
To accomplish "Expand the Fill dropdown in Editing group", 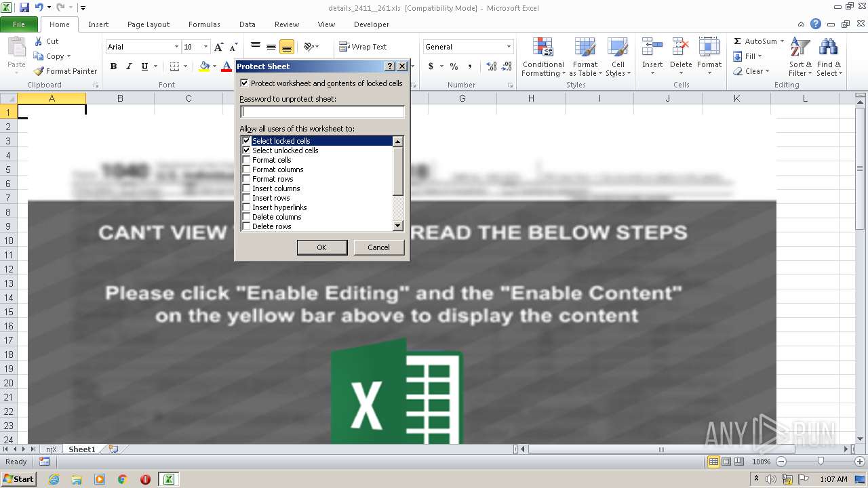I will (759, 56).
